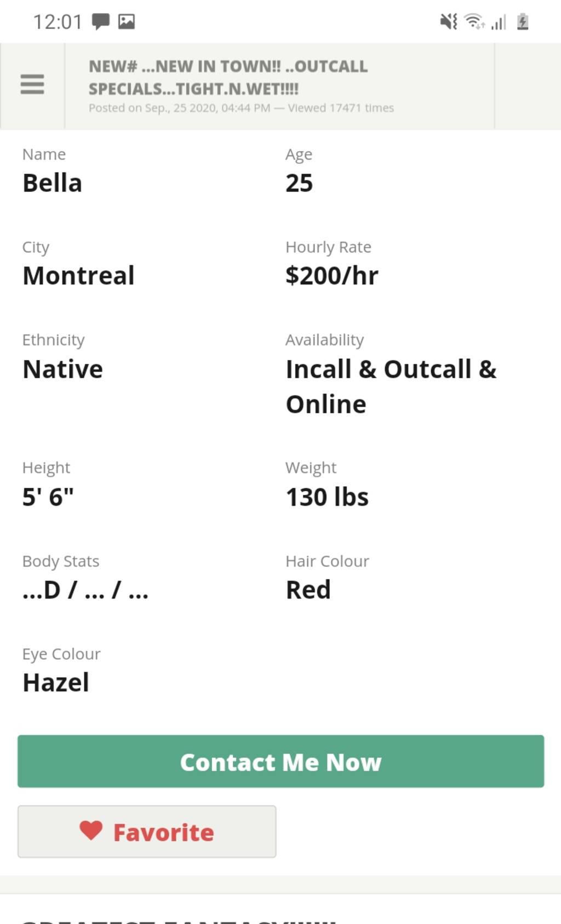Click the posted date and view count line
The height and width of the screenshot is (924, 561).
pos(241,108)
